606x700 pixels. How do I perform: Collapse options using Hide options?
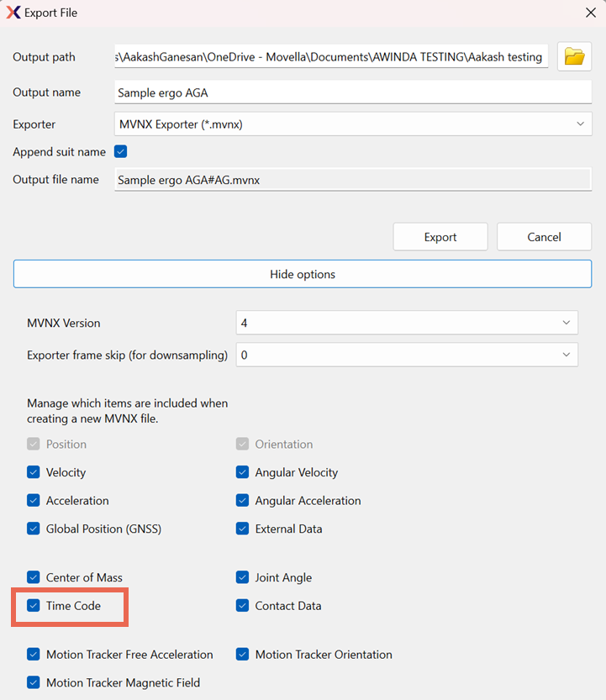pos(303,274)
